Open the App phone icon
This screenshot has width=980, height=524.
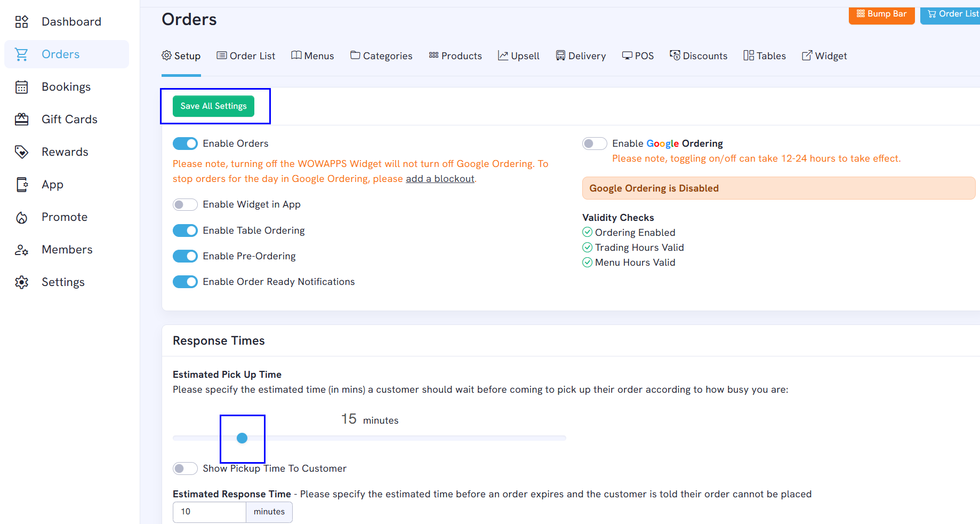tap(21, 185)
